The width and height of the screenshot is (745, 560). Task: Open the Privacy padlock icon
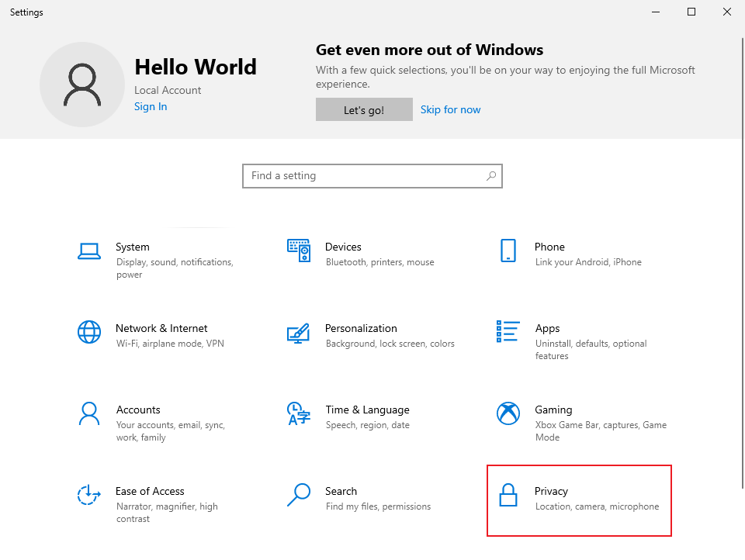click(508, 495)
